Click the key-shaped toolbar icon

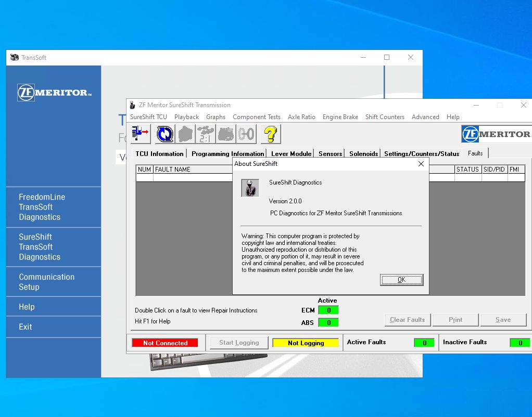tap(246, 134)
